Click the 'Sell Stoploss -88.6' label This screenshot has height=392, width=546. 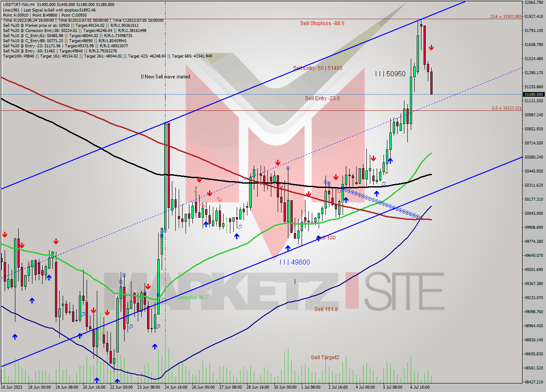(322, 23)
